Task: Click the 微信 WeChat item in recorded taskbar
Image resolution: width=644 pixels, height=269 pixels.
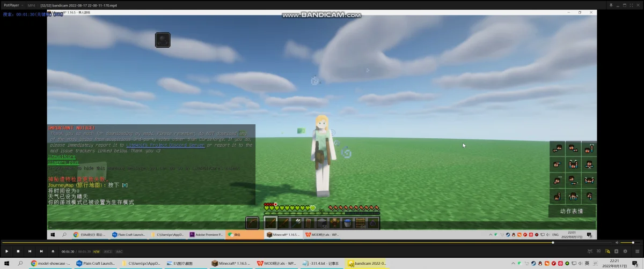Action: (245, 235)
